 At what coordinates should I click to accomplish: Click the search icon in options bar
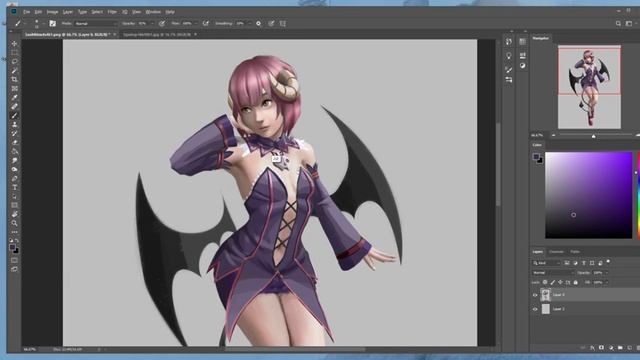pyautogui.click(x=618, y=24)
